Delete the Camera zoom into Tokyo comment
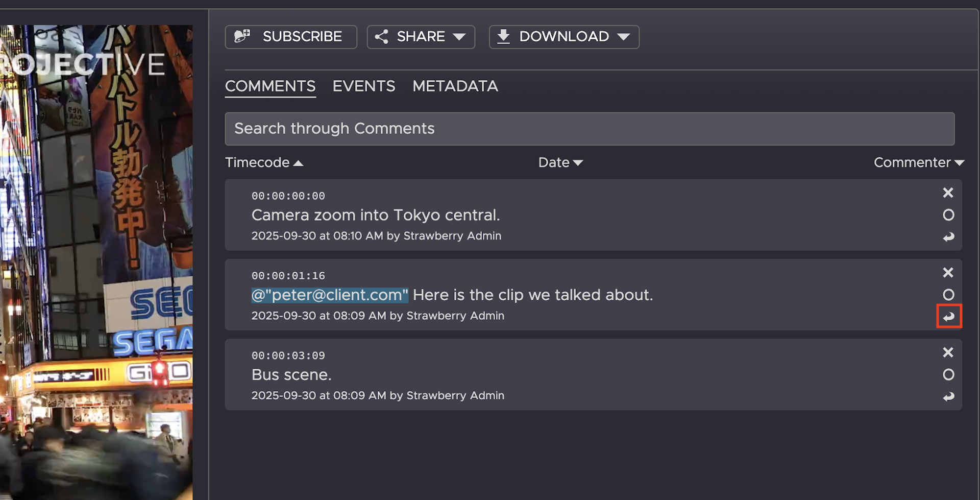The image size is (980, 500). click(x=948, y=193)
